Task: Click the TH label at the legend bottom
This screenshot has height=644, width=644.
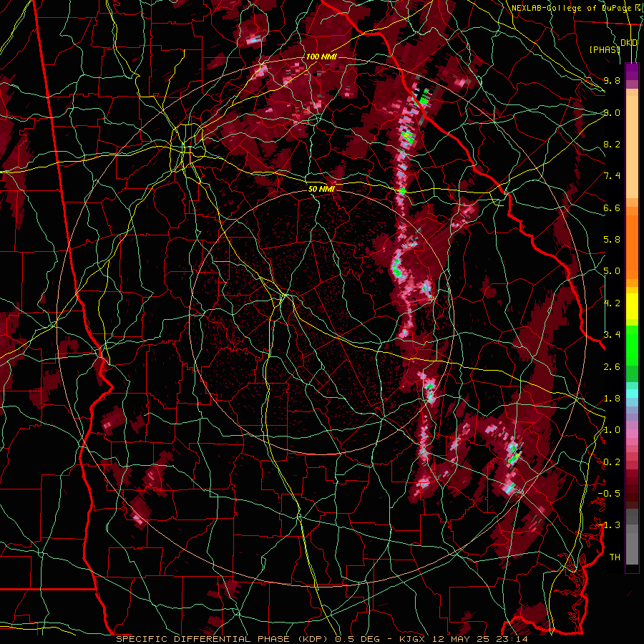Action: [x=615, y=557]
